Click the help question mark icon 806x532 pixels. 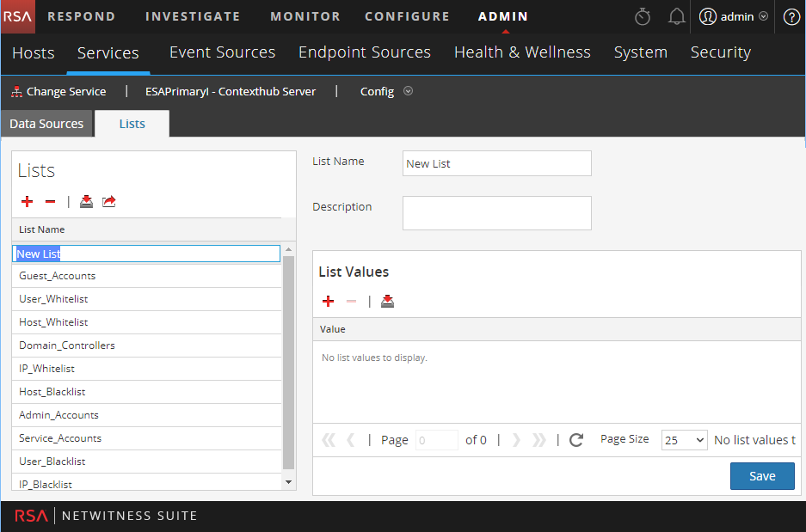coord(791,17)
